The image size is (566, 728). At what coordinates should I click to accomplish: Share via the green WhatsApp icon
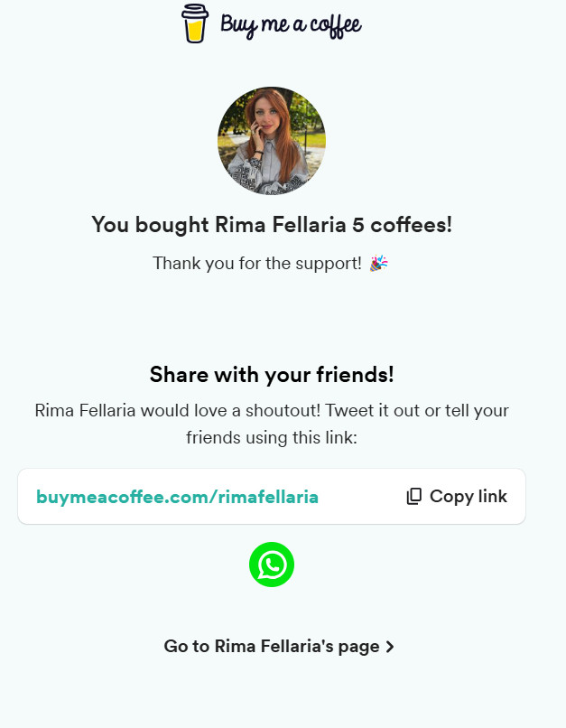[272, 565]
